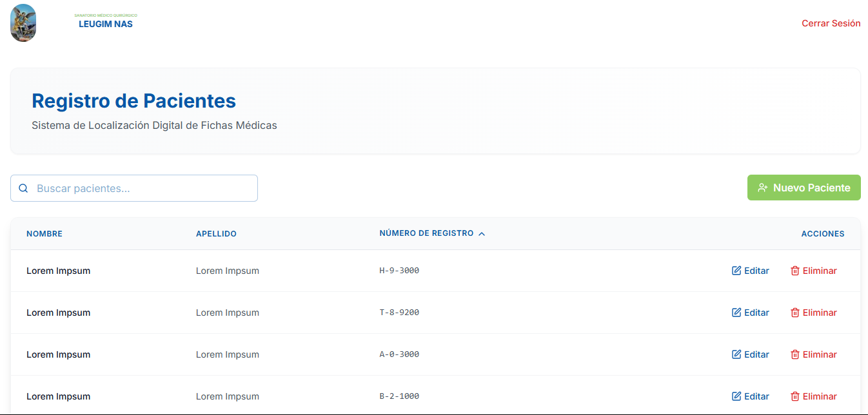Select the edit pencil icon for record B-2-1000

735,396
